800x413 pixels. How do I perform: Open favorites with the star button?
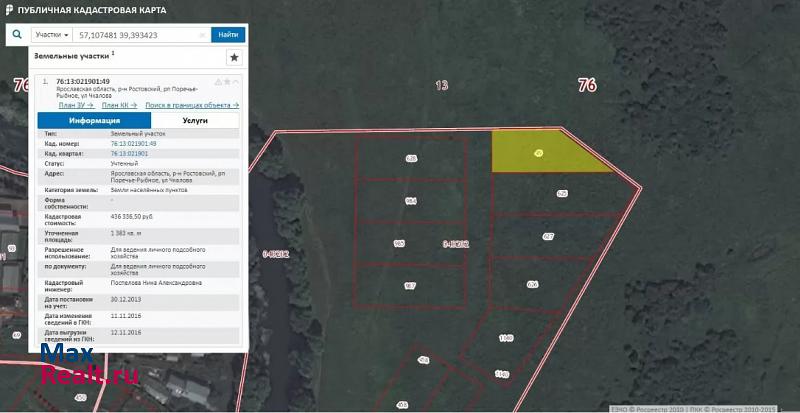(234, 58)
